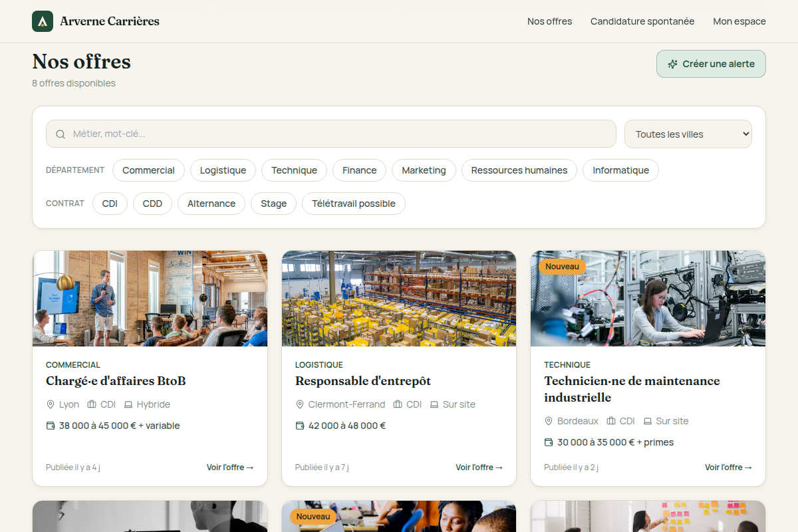Open the warehouse photo on Responsable d'entrepôt card
The image size is (798, 532).
[x=399, y=299]
